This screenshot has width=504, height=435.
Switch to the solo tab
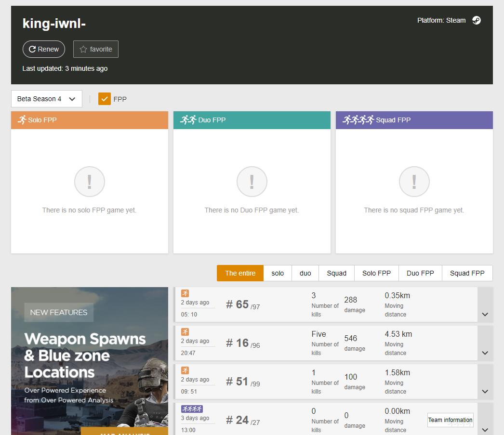[x=278, y=273]
